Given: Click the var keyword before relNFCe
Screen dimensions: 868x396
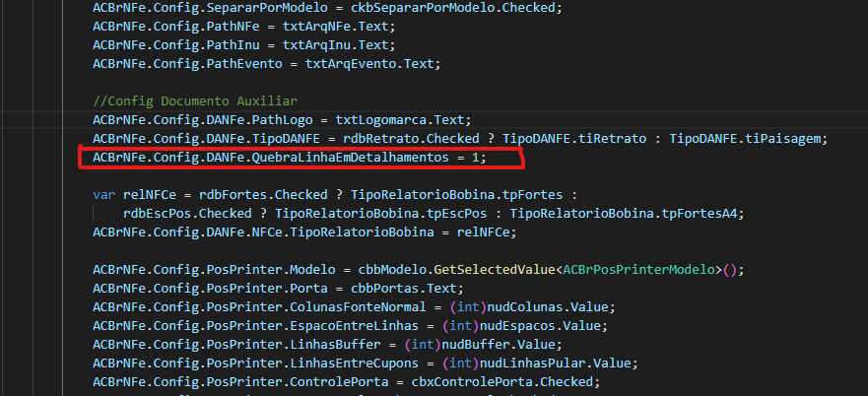Looking at the screenshot, I should tap(103, 195).
